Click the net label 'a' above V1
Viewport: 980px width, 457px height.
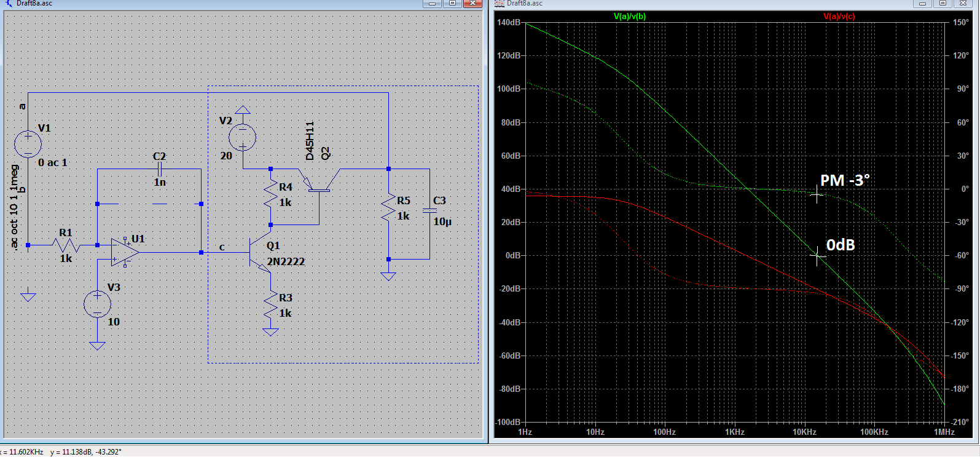tap(22, 106)
